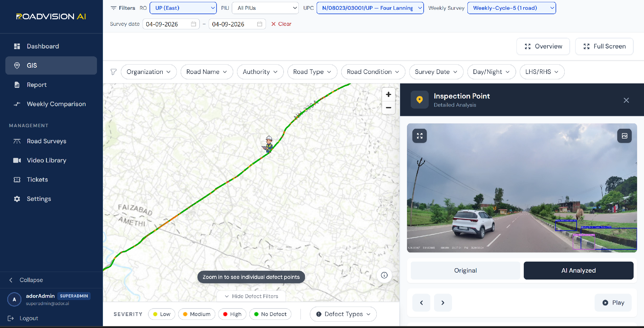Click the filter funnel icon
Image resolution: width=644 pixels, height=328 pixels.
pyautogui.click(x=114, y=72)
